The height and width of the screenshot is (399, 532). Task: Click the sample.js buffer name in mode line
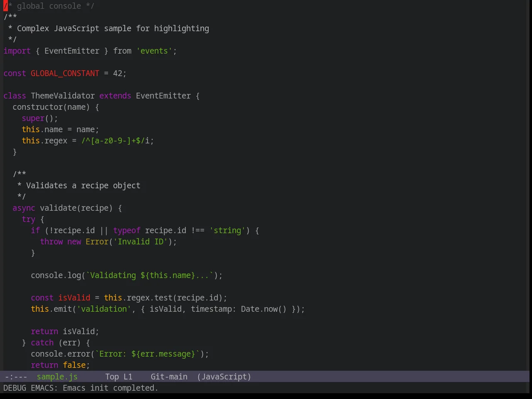pyautogui.click(x=57, y=377)
